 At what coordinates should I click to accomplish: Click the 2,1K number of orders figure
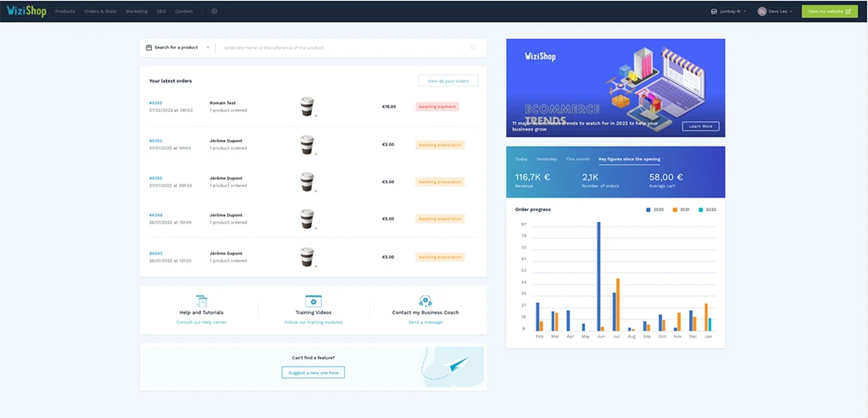click(x=591, y=177)
